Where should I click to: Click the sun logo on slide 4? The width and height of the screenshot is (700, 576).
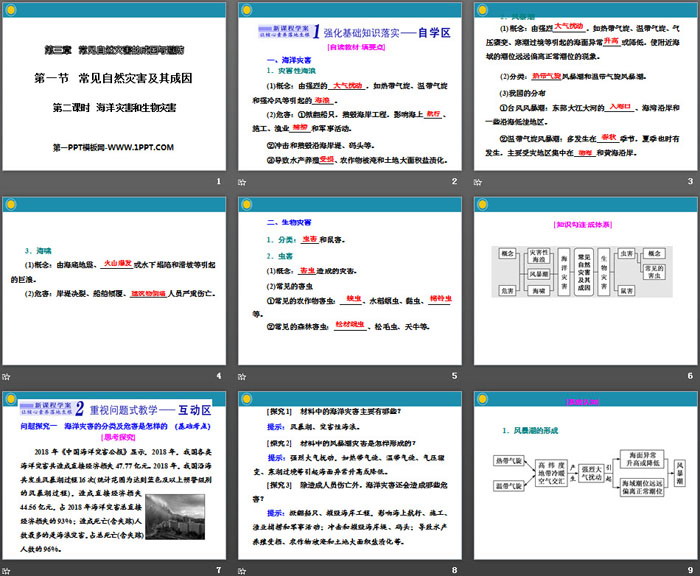tap(12, 204)
